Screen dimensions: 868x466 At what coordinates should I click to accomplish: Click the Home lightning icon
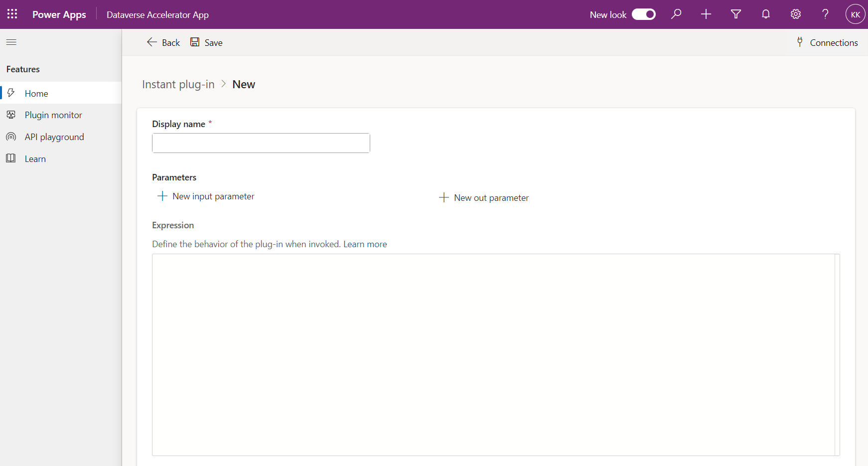11,93
